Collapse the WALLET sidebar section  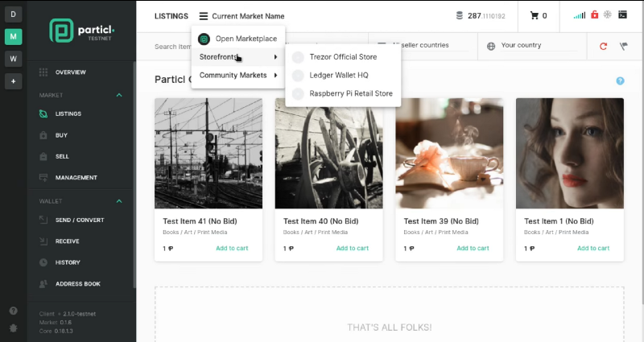pyautogui.click(x=119, y=201)
